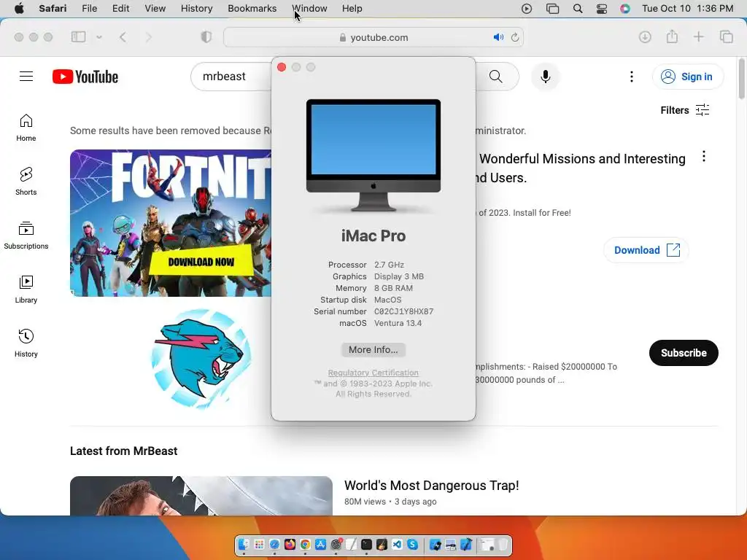Image resolution: width=747 pixels, height=560 pixels.
Task: Open the YouTube hamburger guide menu
Action: pos(26,76)
